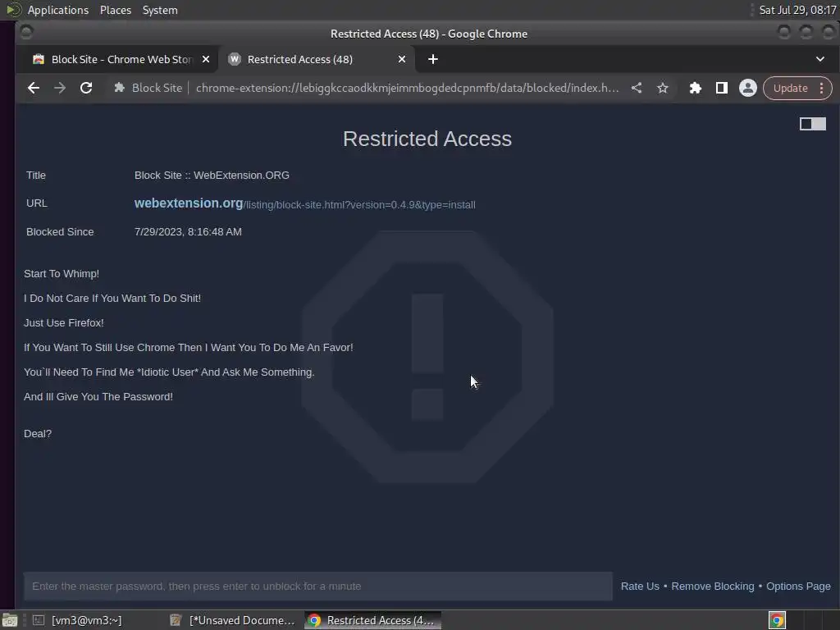The width and height of the screenshot is (840, 630).
Task: Click the Restricted Access heading
Action: 427,139
